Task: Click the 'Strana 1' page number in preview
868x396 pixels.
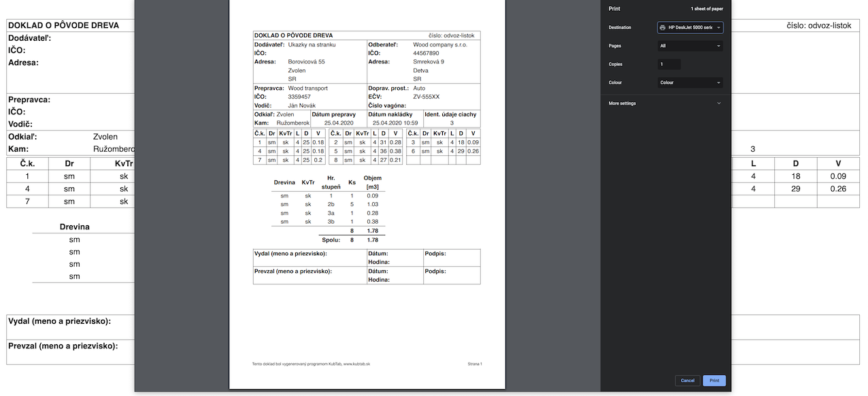Action: [x=474, y=364]
